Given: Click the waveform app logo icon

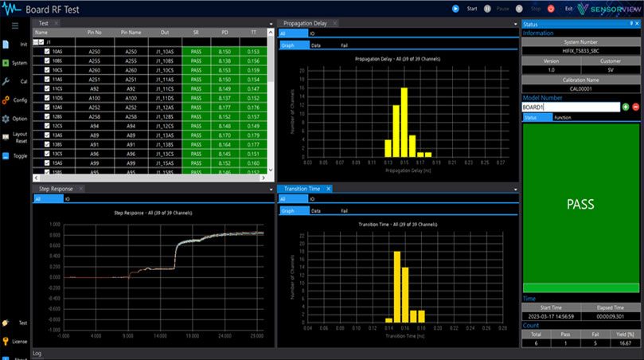Looking at the screenshot, I should pyautogui.click(x=11, y=9).
